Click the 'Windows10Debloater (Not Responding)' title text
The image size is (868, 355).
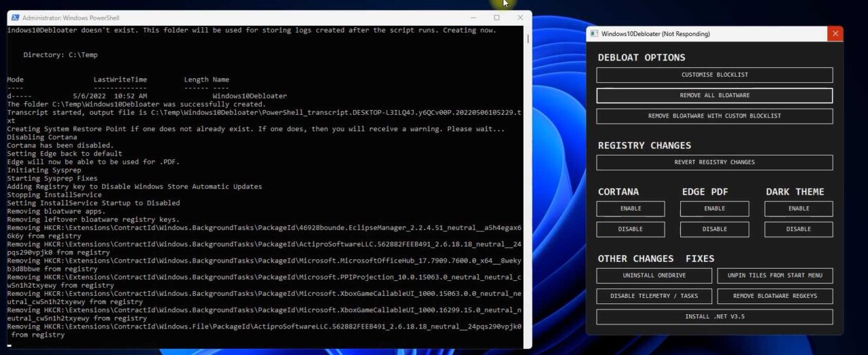(656, 33)
